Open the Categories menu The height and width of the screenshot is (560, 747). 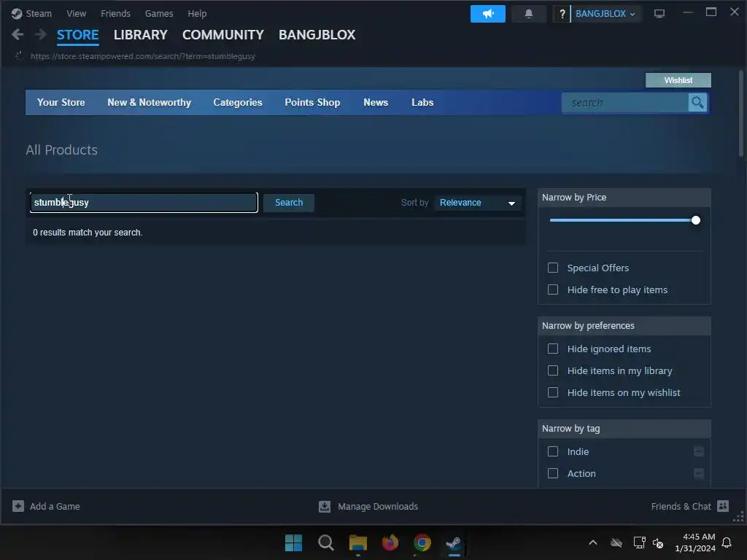tap(238, 102)
